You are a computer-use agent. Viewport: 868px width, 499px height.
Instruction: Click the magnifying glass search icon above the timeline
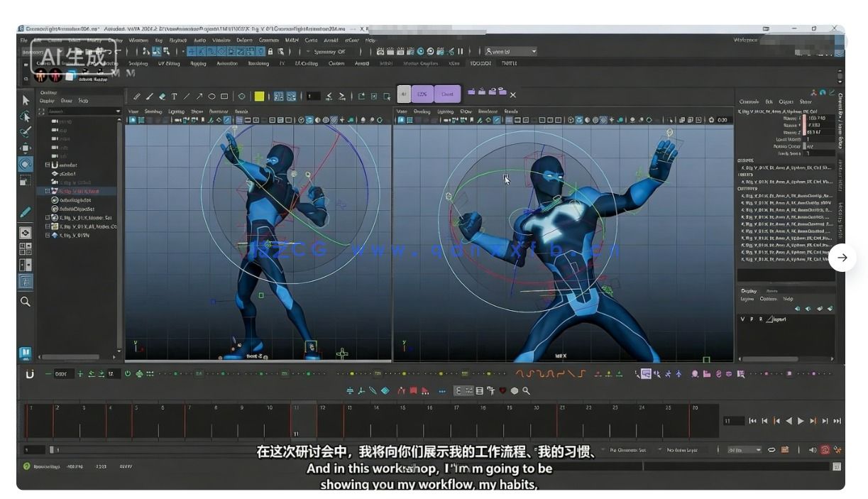coord(526,390)
